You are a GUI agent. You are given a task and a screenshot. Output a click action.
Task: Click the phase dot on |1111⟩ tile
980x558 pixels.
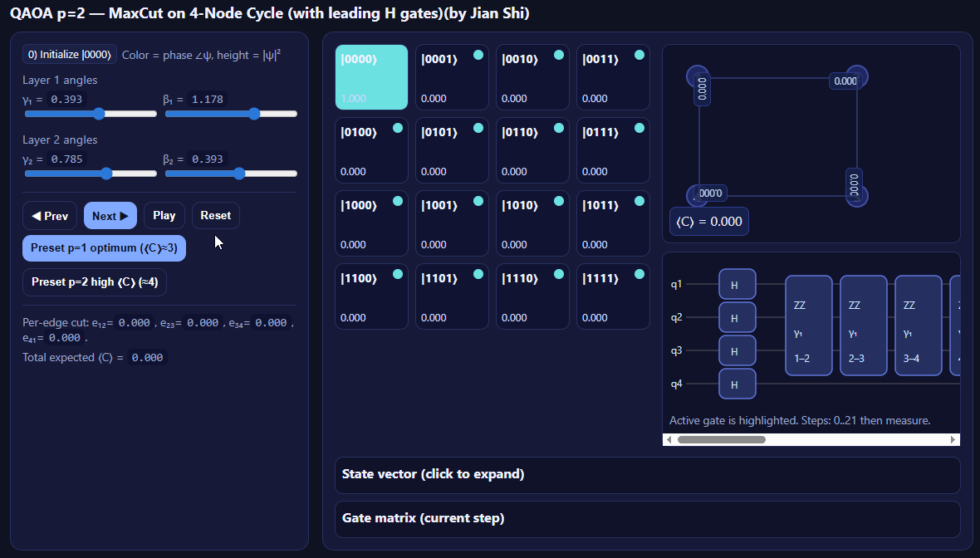(x=639, y=274)
